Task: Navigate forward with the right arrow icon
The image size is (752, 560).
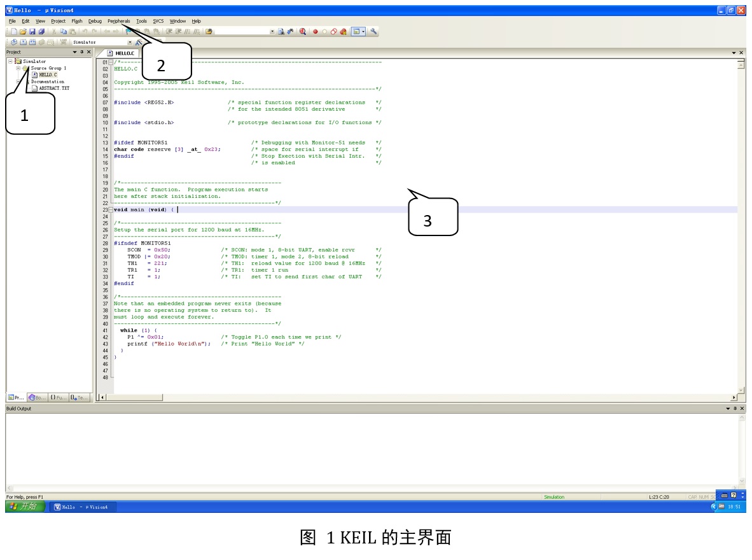Action: tap(116, 32)
